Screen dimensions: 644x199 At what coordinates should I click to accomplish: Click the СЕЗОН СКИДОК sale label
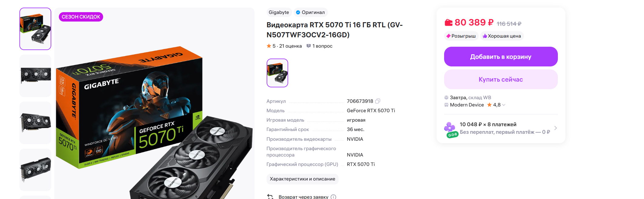pos(81,17)
